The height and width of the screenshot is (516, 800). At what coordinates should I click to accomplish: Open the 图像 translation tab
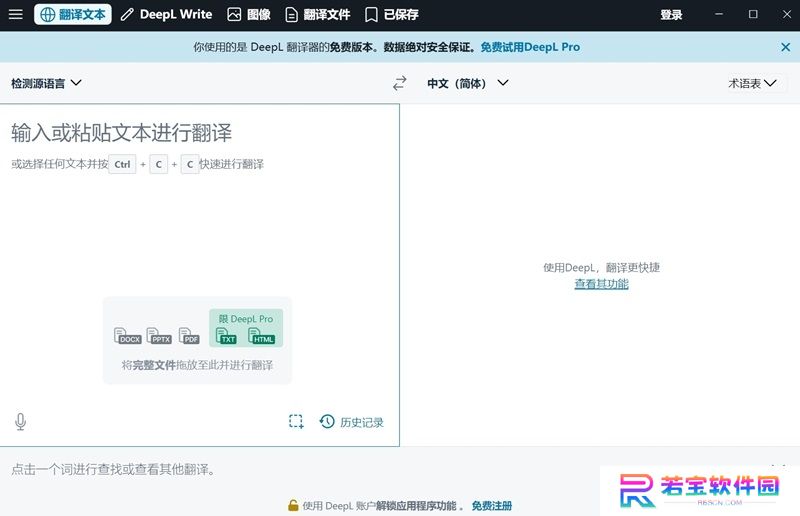click(248, 14)
